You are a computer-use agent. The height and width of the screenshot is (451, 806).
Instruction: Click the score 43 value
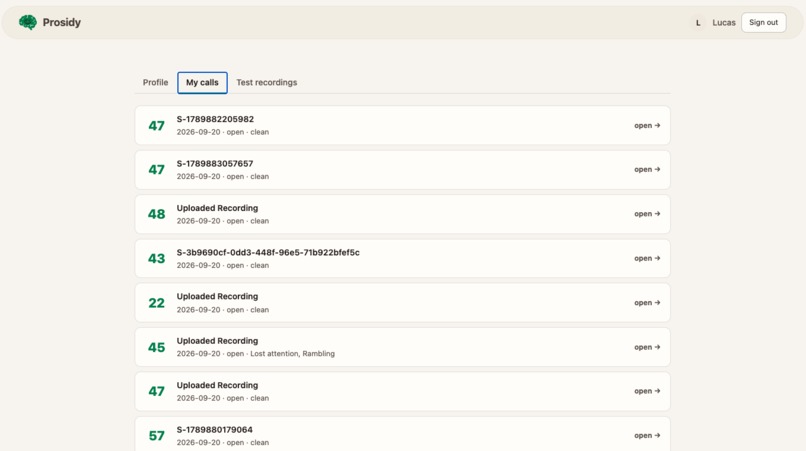[156, 258]
